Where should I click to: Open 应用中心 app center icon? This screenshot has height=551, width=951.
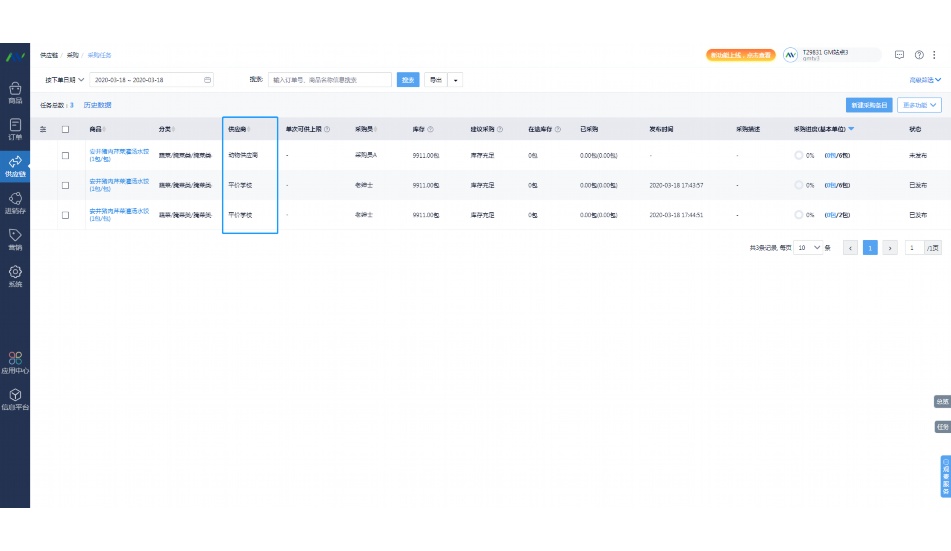(x=15, y=361)
